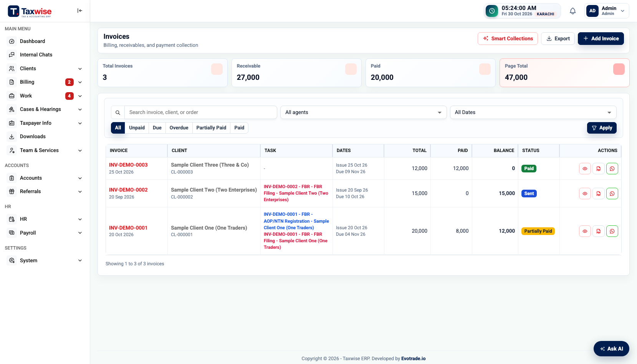Select the All filter tab
637x364 pixels.
coord(118,128)
